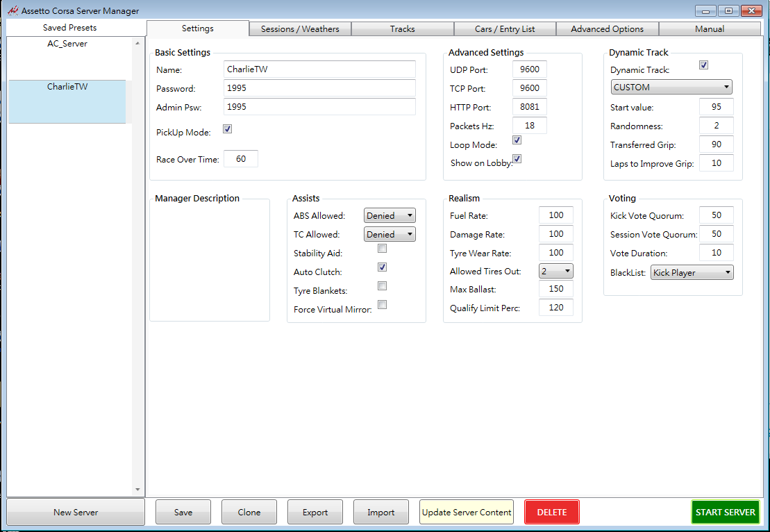This screenshot has width=770, height=532.
Task: Open the BlackList Kick Player dropdown
Action: [692, 273]
